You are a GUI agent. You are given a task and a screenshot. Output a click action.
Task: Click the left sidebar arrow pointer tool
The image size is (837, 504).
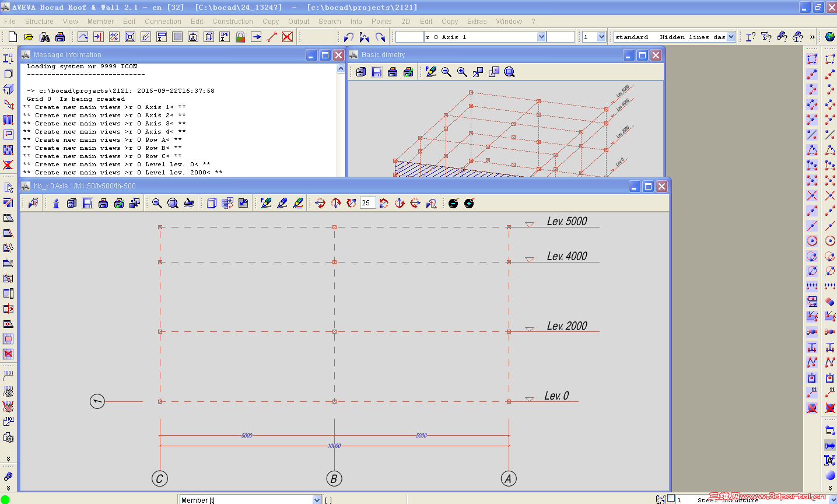8,188
